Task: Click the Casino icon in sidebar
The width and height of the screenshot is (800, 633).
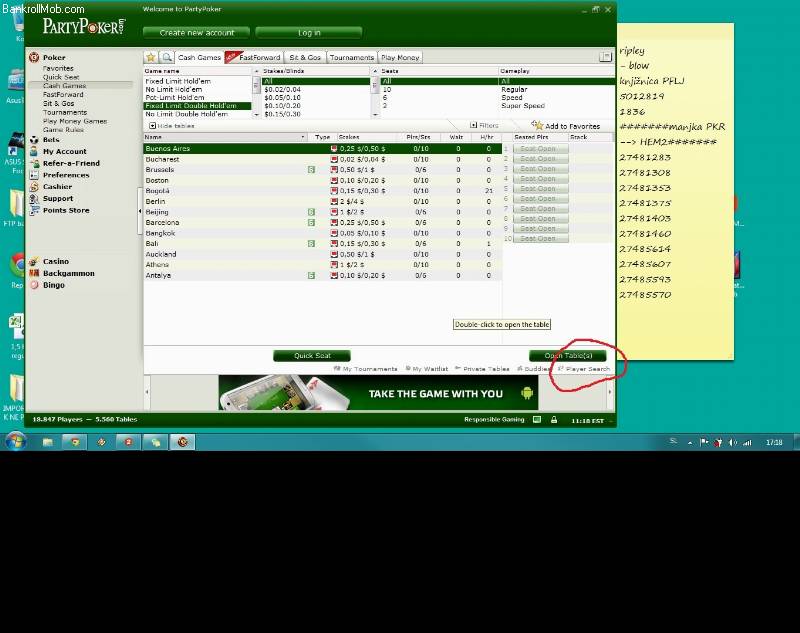Action: tap(34, 261)
